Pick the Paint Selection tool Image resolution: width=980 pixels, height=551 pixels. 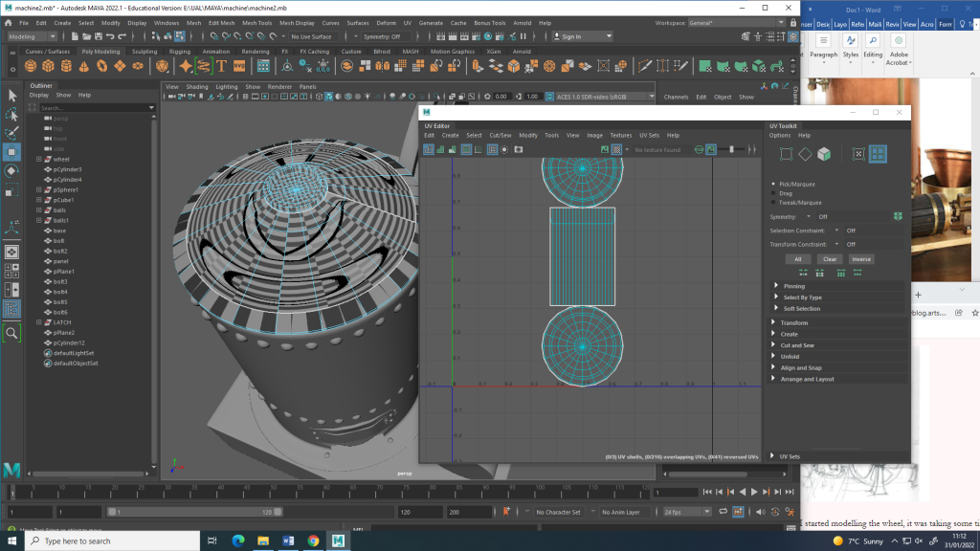(x=11, y=133)
